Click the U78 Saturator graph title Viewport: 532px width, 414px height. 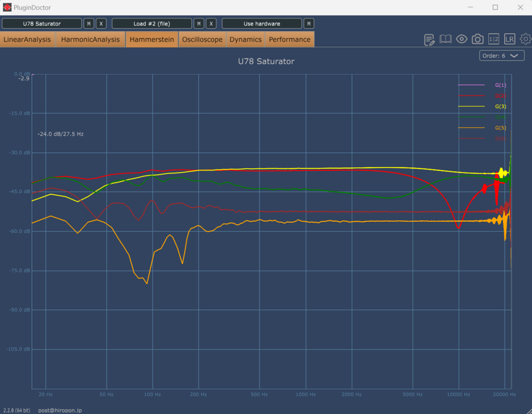click(266, 61)
